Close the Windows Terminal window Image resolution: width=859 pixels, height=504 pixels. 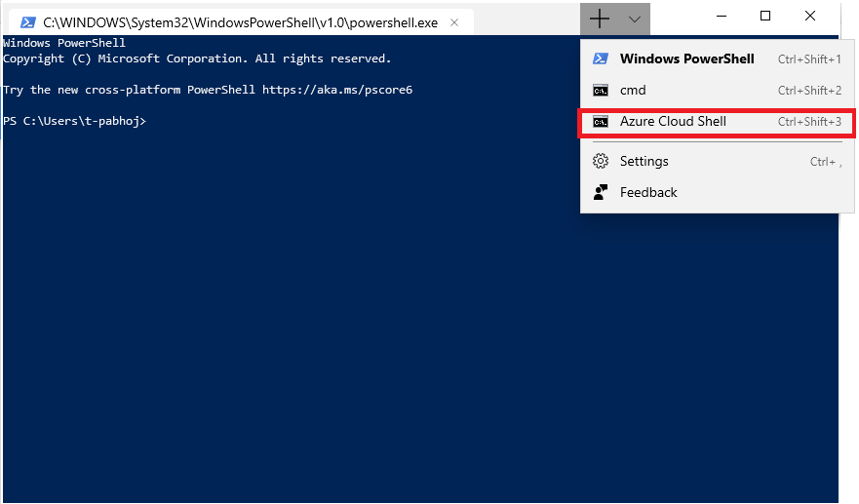point(810,17)
